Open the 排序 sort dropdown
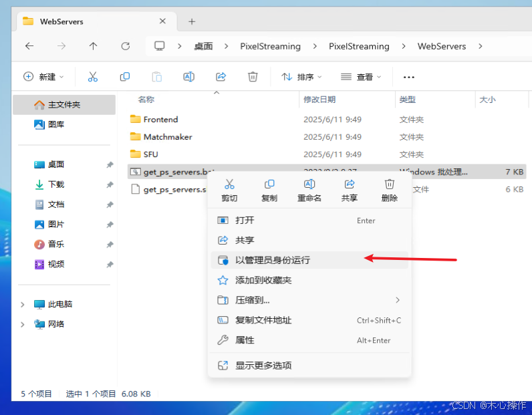Image resolution: width=532 pixels, height=415 pixels. click(301, 77)
